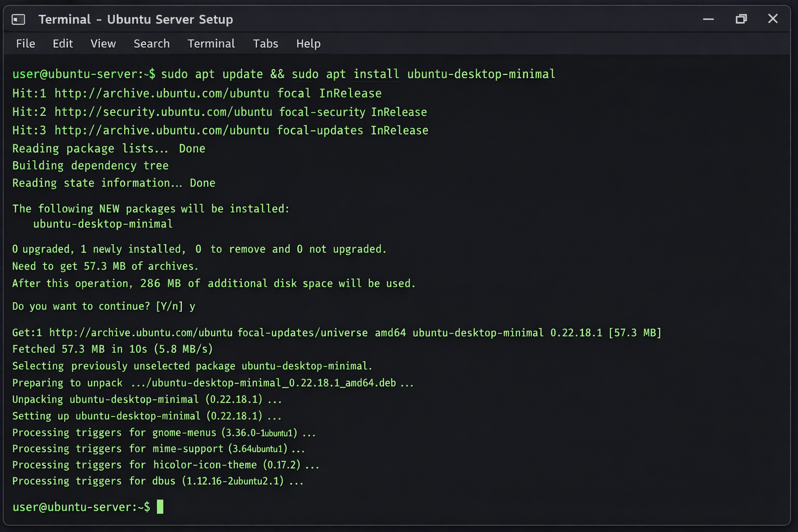798x532 pixels.
Task: Click the Fetched 57.3 MB summary line
Action: [112, 349]
